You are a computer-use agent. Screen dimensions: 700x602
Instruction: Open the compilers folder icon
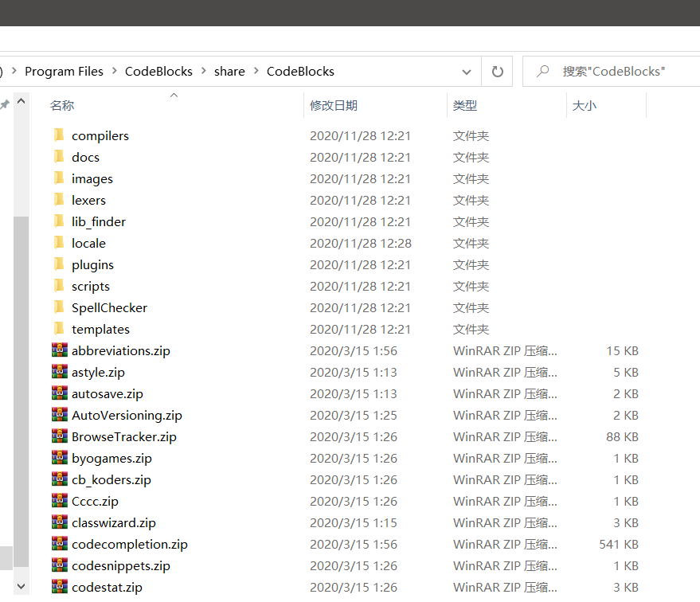pyautogui.click(x=59, y=135)
